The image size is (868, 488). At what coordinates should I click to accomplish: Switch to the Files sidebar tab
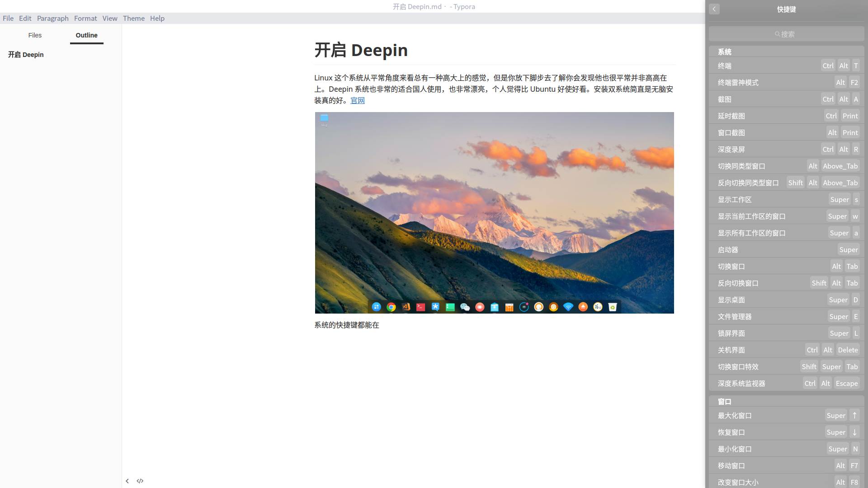35,35
